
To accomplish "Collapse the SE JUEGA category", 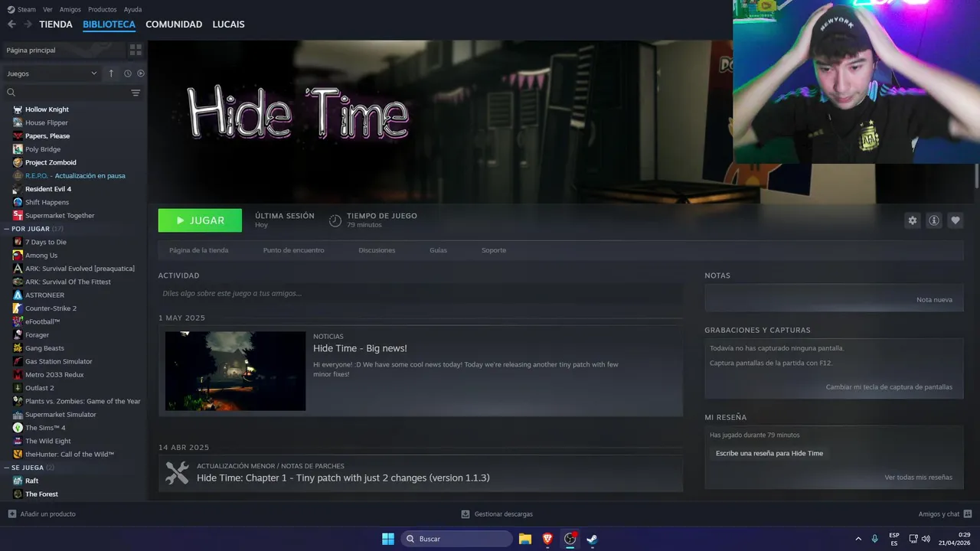I will pyautogui.click(x=6, y=468).
